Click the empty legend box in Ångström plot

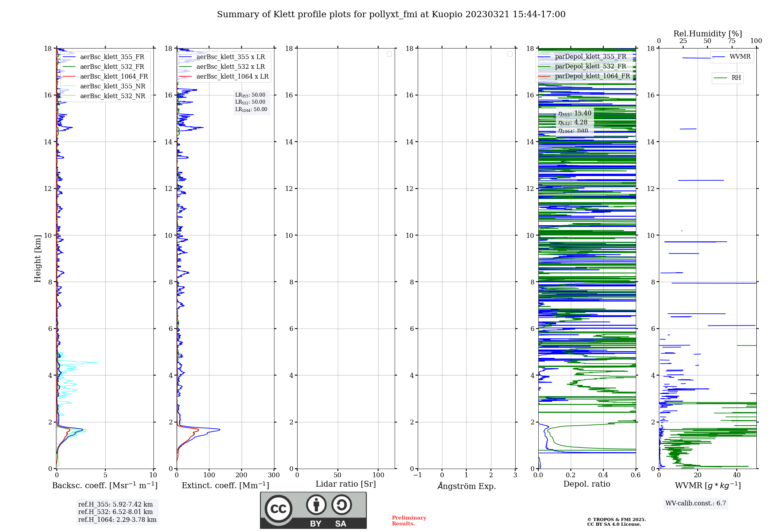510,54
